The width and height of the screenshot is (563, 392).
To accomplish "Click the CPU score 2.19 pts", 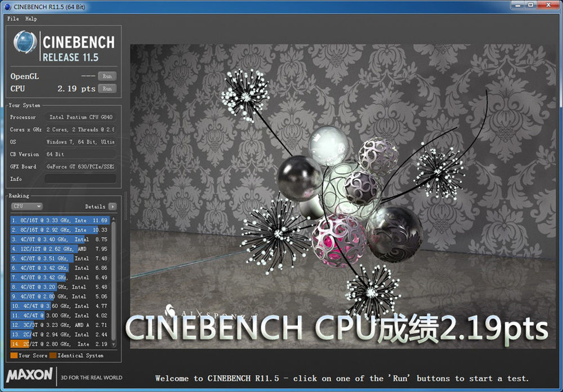I will 77,88.
